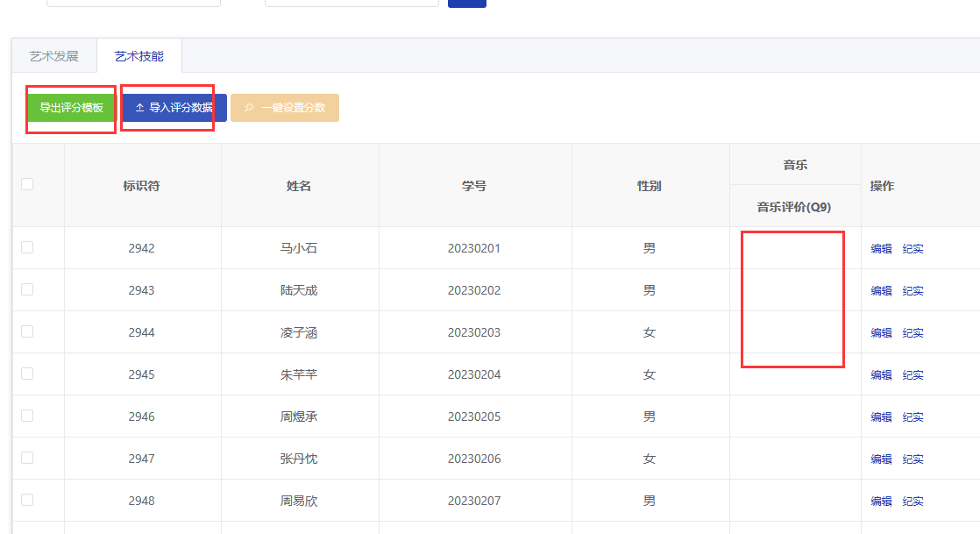Viewport: 980px width, 534px height.
Task: Click 纪实 for 周易欣
Action: [913, 501]
